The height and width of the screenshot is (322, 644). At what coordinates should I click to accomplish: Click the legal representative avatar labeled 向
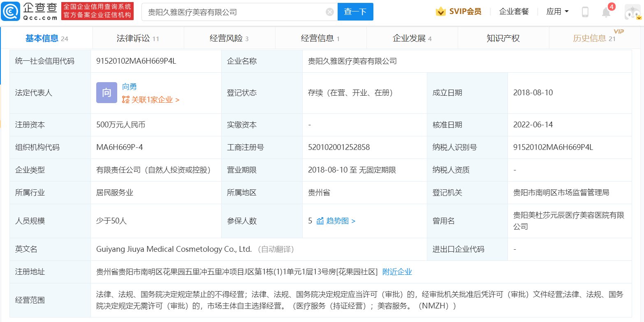pyautogui.click(x=107, y=92)
